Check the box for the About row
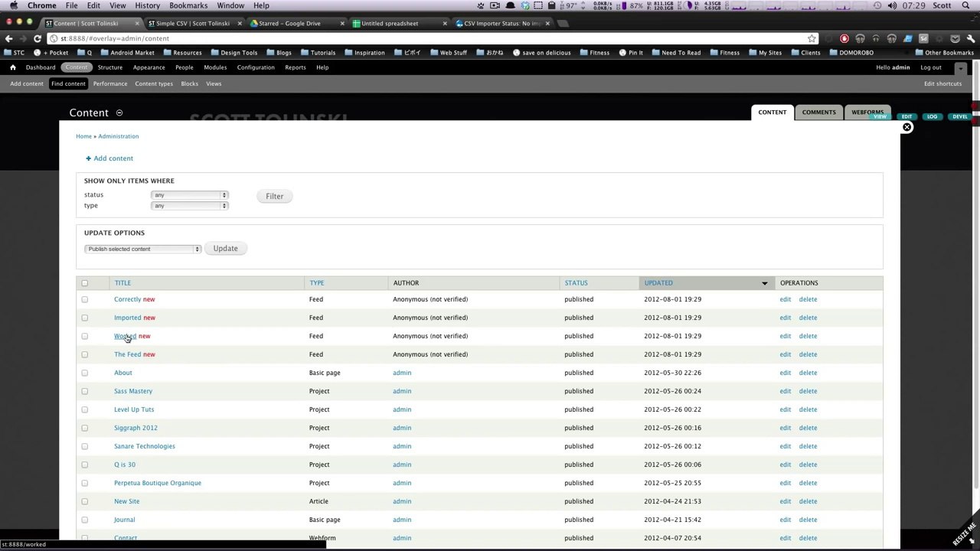 point(84,373)
